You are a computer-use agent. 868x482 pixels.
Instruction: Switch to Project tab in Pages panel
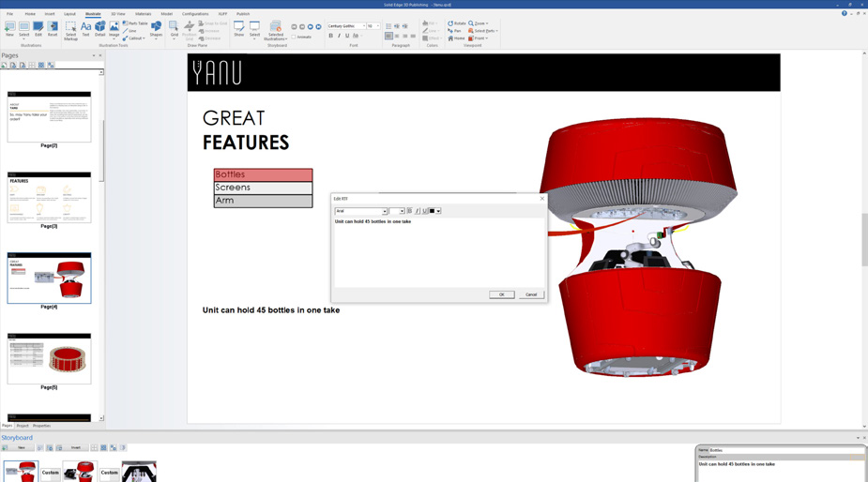23,426
